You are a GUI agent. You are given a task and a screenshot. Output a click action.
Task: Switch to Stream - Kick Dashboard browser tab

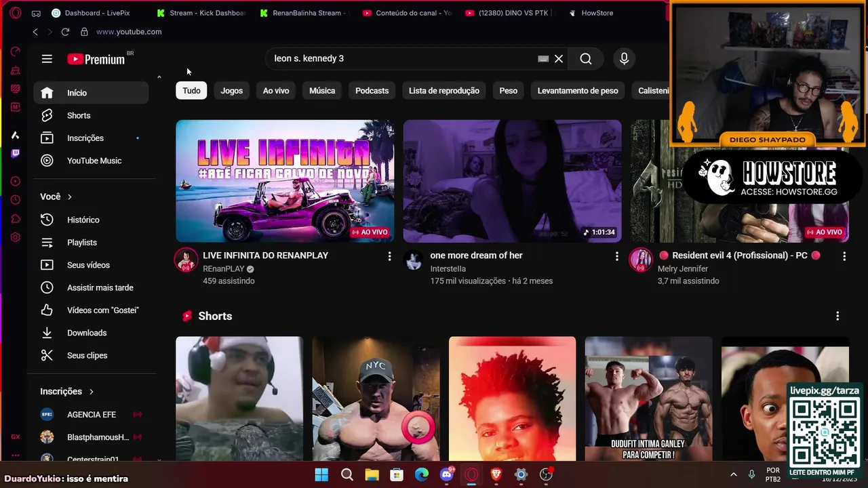coord(201,13)
